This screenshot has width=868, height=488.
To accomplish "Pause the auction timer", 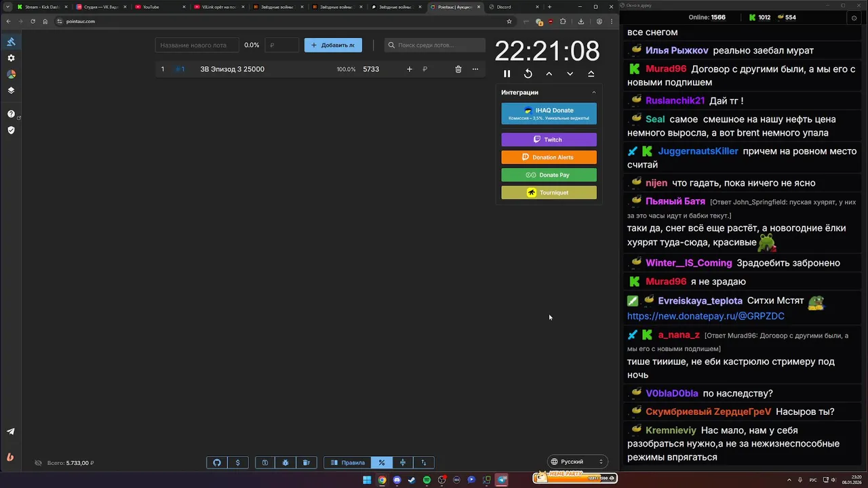I will (x=507, y=74).
